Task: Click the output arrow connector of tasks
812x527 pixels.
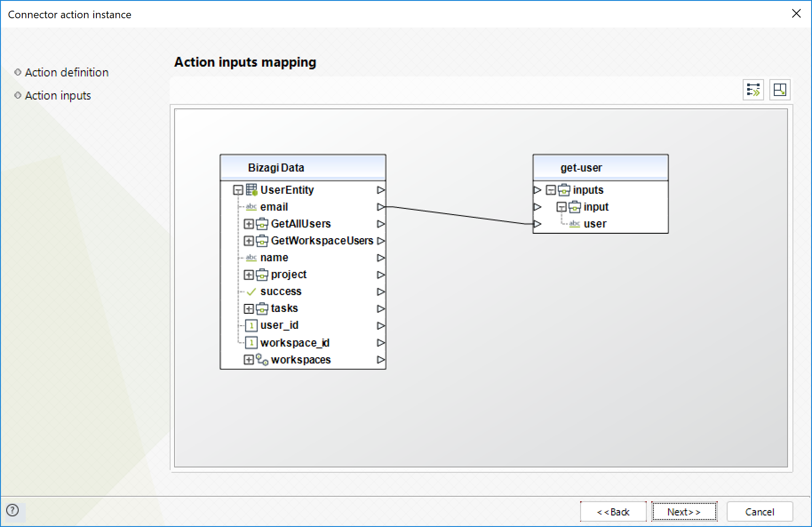Action: point(381,308)
